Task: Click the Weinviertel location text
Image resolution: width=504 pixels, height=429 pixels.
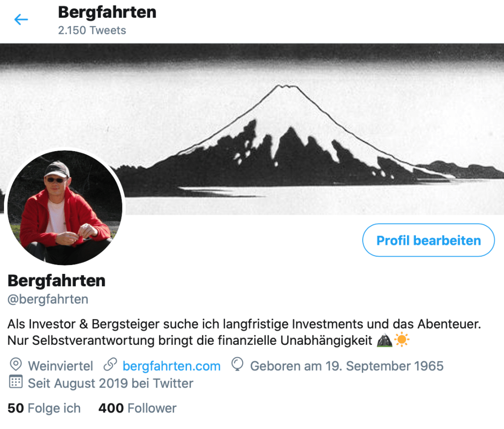Action: pos(61,366)
